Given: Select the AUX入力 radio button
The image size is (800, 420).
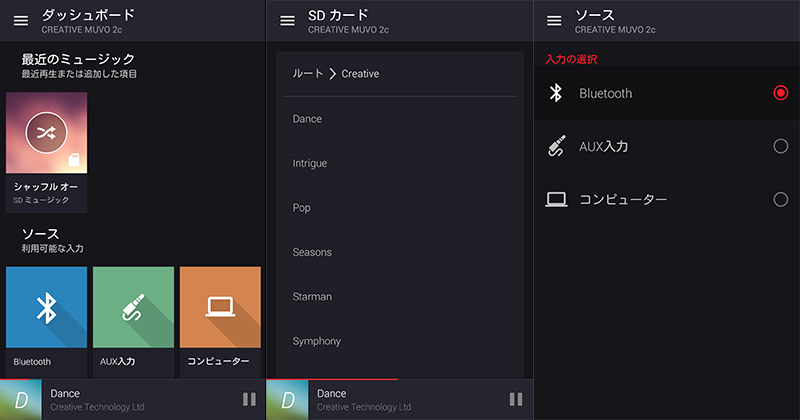Looking at the screenshot, I should [x=781, y=146].
